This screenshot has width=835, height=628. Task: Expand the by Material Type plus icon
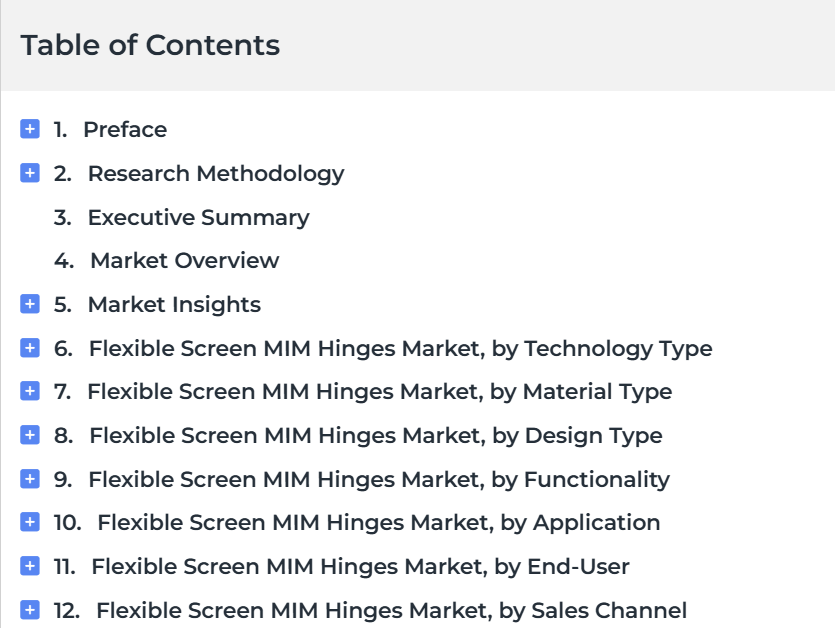(x=30, y=391)
